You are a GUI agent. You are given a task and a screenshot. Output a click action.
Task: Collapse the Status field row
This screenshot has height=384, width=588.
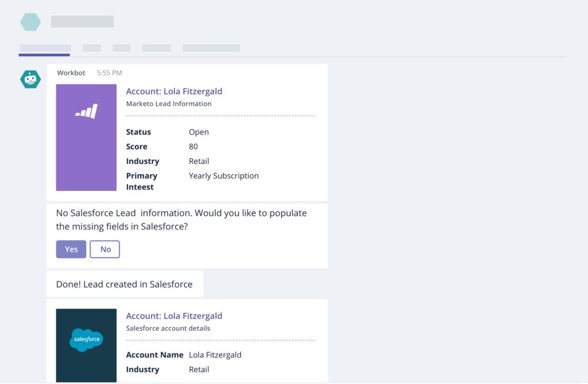[x=138, y=132]
